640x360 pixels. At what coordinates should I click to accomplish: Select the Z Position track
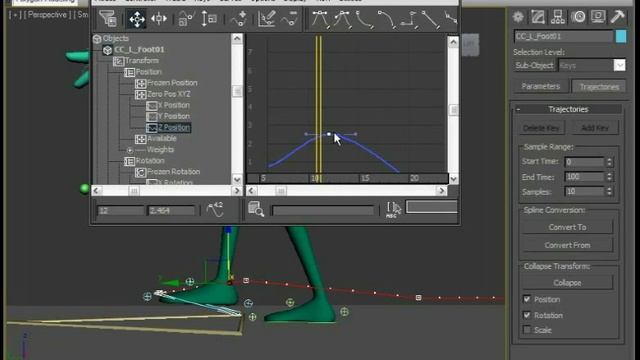(x=174, y=128)
